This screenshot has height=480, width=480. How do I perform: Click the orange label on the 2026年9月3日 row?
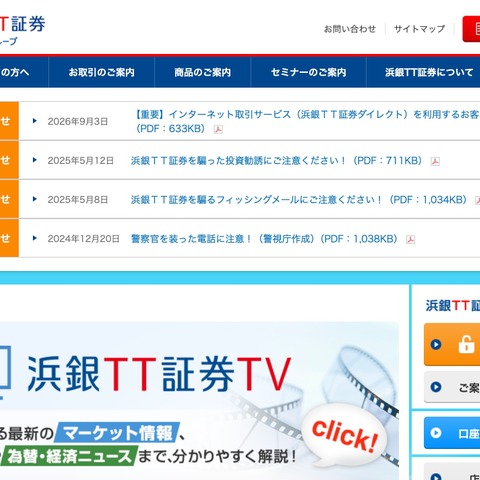pos(9,121)
